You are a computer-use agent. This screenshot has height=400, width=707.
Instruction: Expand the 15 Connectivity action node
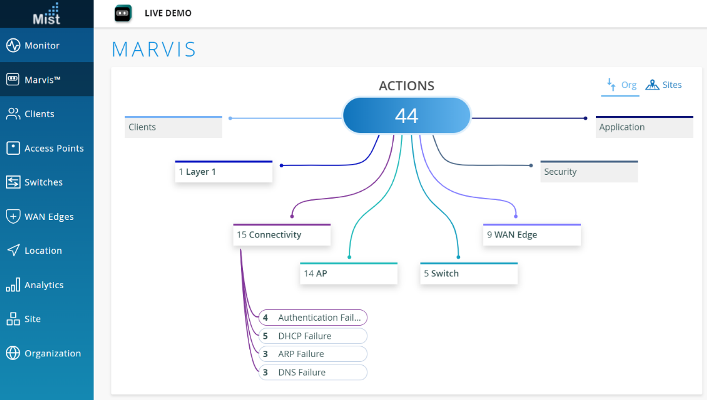click(281, 236)
